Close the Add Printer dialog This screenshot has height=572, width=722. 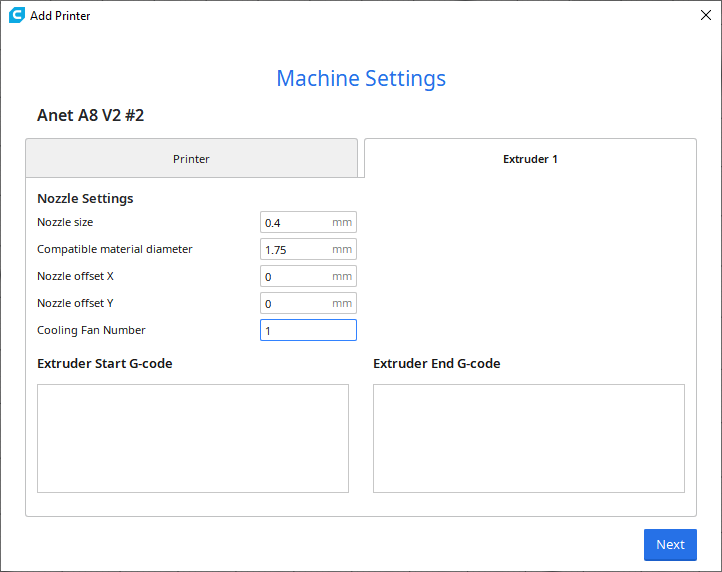(705, 15)
